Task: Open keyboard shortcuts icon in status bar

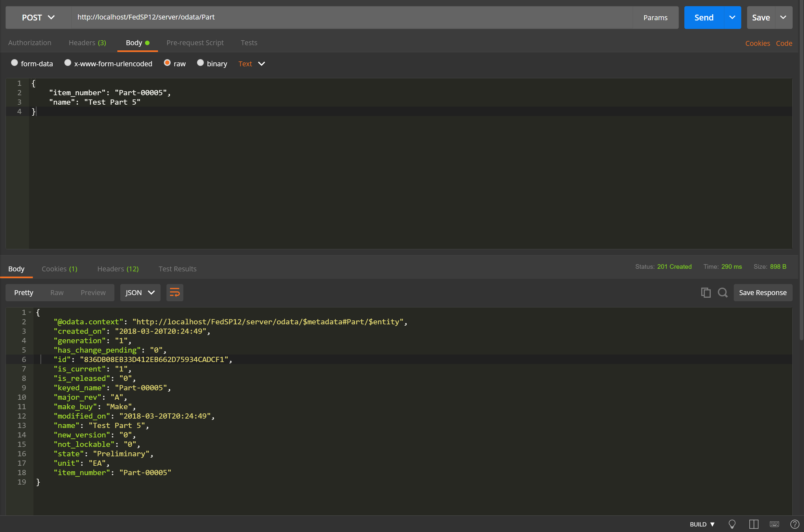Action: [x=774, y=524]
